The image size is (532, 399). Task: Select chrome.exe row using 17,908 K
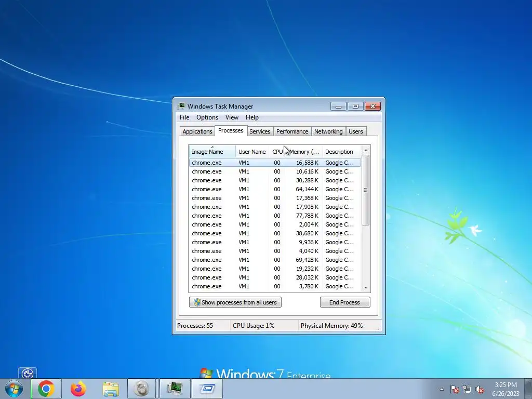[275, 207]
